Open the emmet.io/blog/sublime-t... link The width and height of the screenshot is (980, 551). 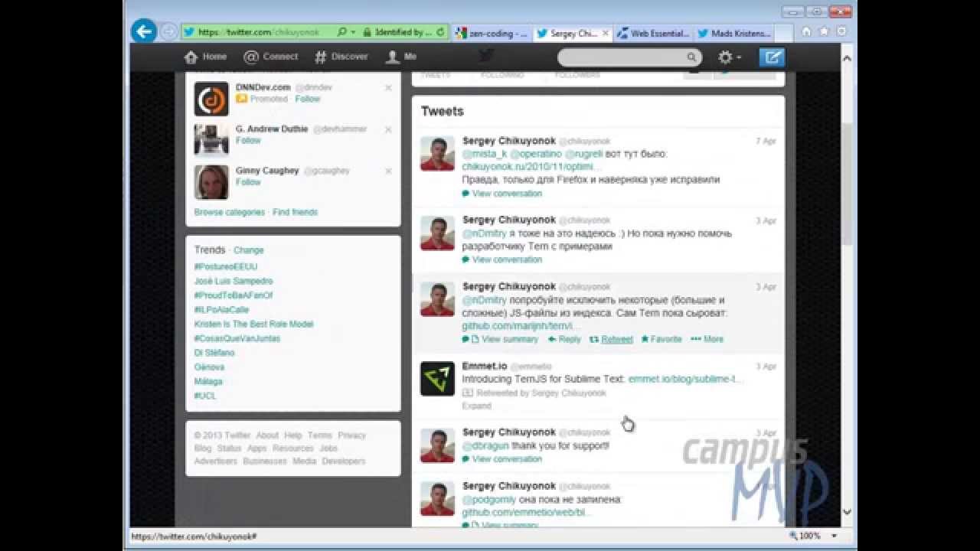pyautogui.click(x=686, y=379)
